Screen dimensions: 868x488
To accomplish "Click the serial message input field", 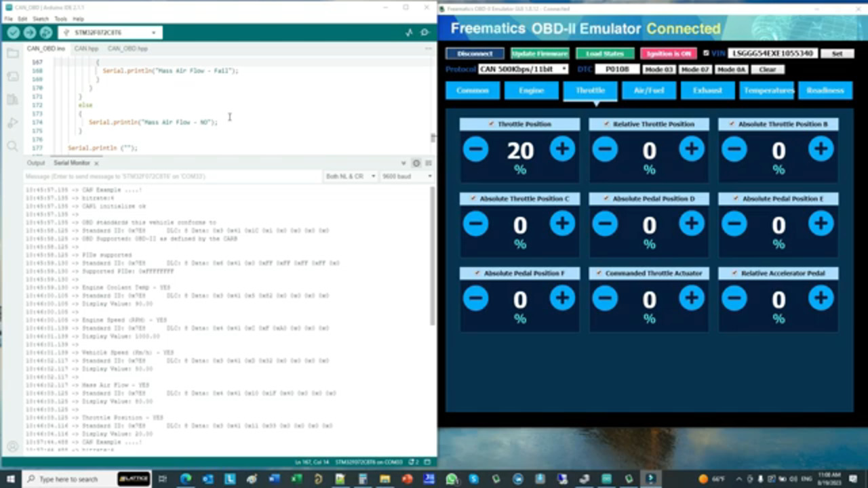I will pyautogui.click(x=173, y=176).
